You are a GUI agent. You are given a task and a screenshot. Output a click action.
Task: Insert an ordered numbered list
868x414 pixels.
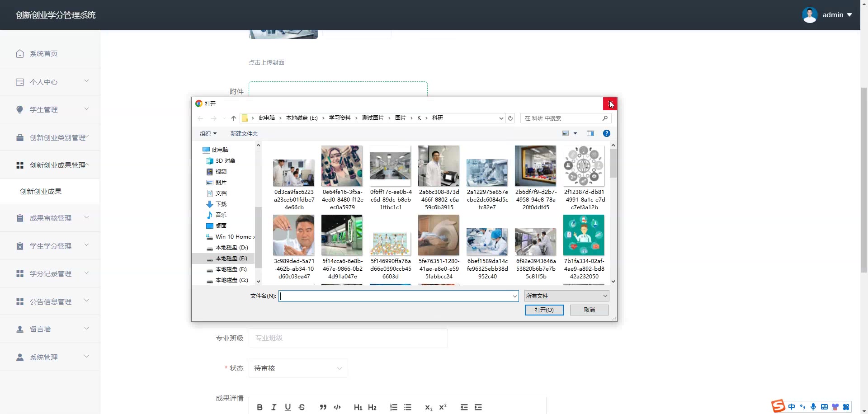[394, 407]
